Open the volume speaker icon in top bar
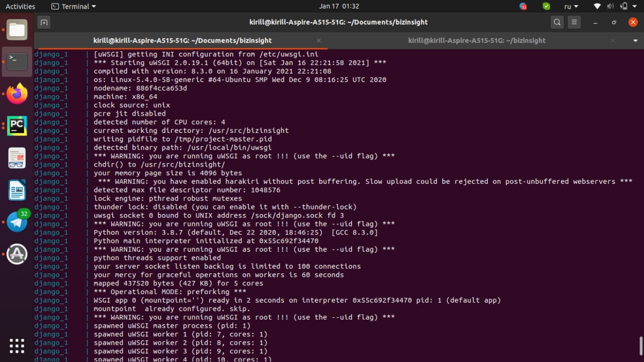The width and height of the screenshot is (644, 362). tap(610, 7)
